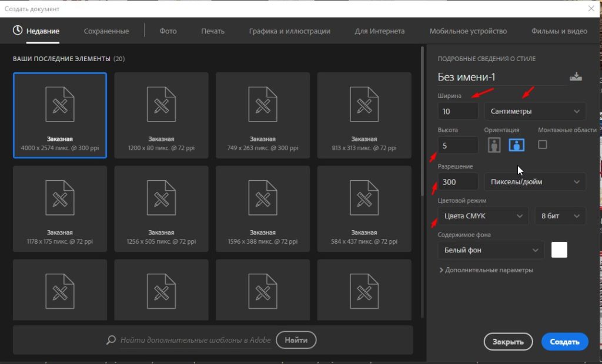Open the 8 бит bit depth dropdown
The width and height of the screenshot is (602, 364).
click(560, 216)
